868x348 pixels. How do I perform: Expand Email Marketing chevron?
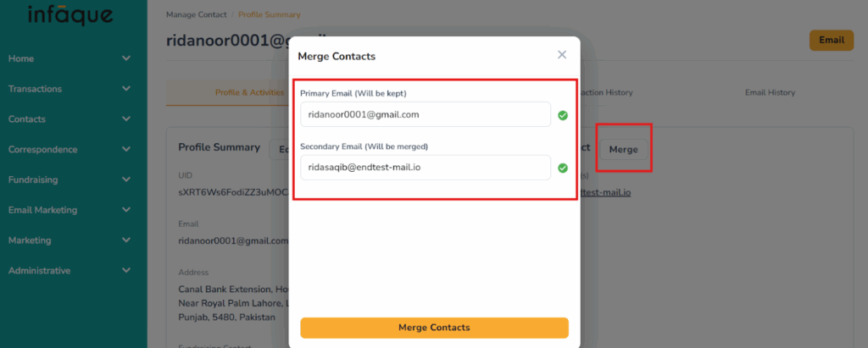coord(126,210)
